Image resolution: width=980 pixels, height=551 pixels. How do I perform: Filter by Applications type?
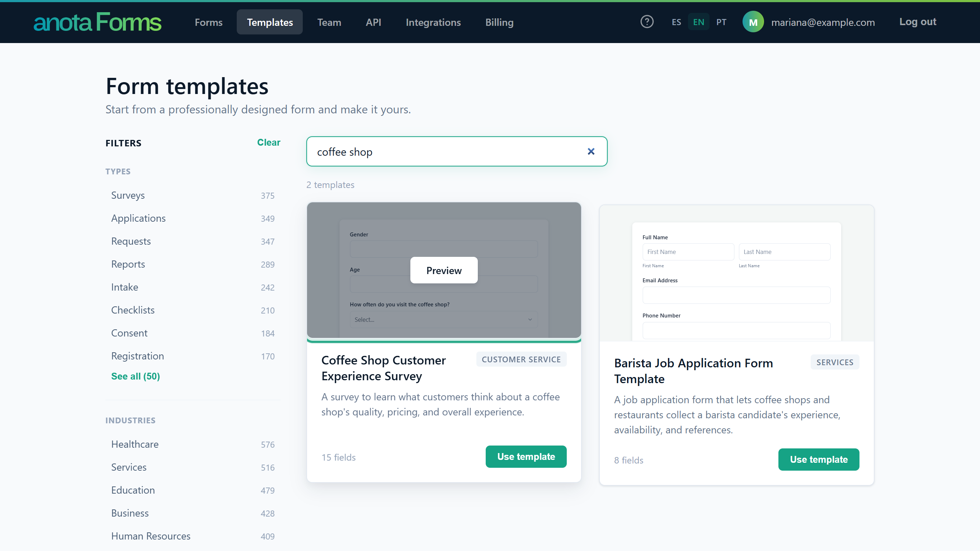193,218
